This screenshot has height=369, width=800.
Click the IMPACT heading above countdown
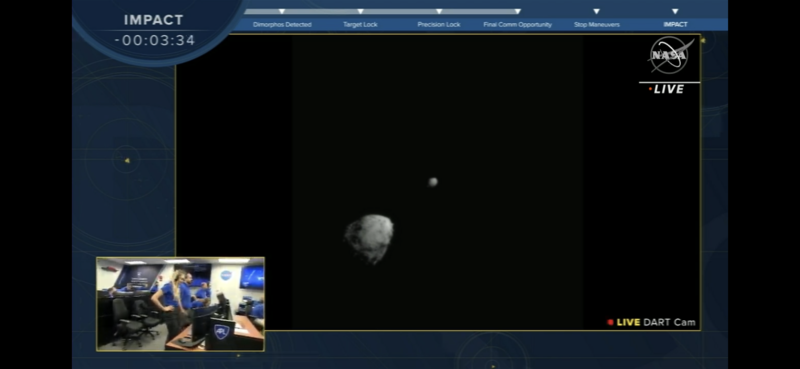(154, 20)
